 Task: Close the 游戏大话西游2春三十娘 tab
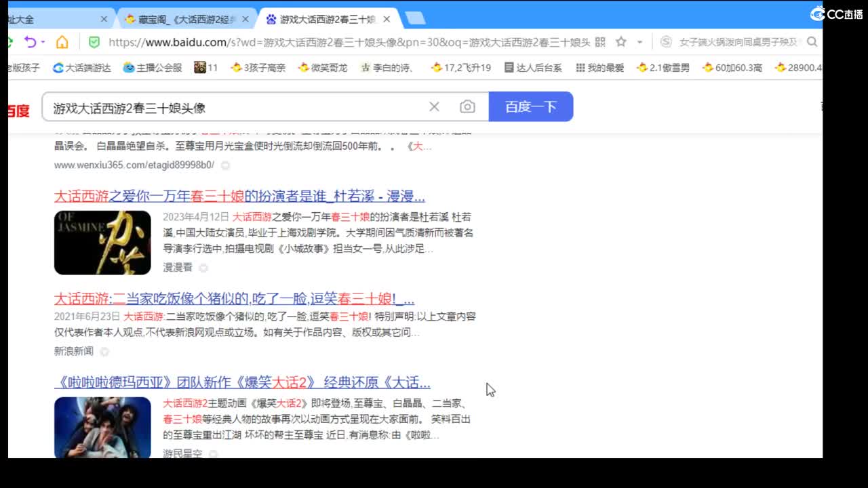[387, 19]
